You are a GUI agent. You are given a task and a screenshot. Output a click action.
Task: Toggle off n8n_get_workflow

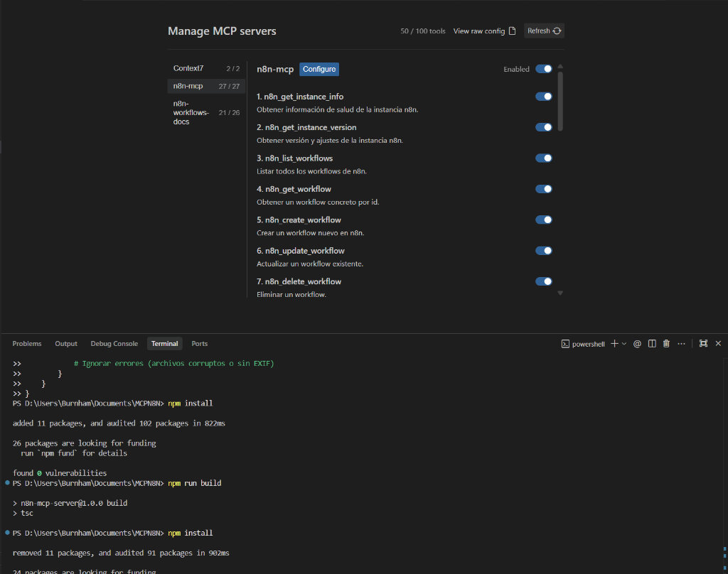coord(544,189)
